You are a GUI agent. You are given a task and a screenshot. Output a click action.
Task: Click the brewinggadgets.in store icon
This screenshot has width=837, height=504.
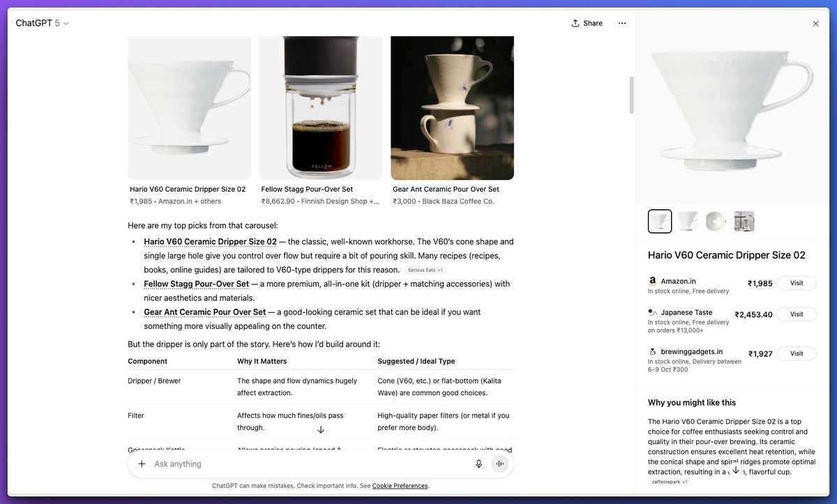pos(652,351)
